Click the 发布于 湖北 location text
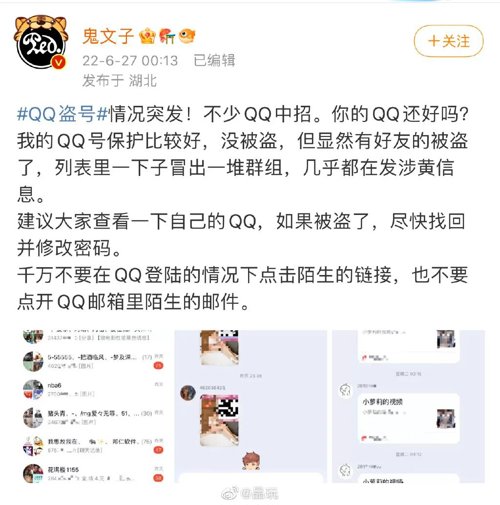The height and width of the screenshot is (505, 500). click(119, 81)
